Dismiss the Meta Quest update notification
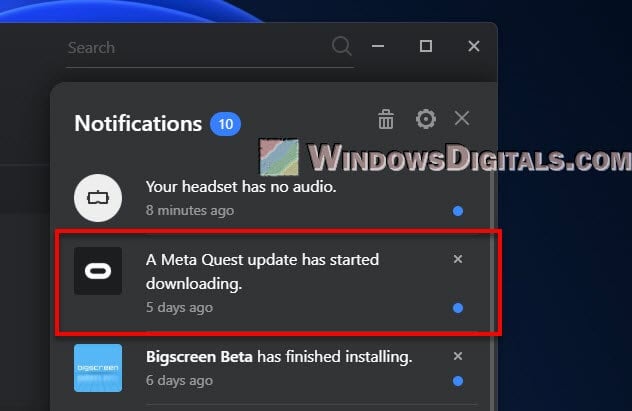 (458, 259)
